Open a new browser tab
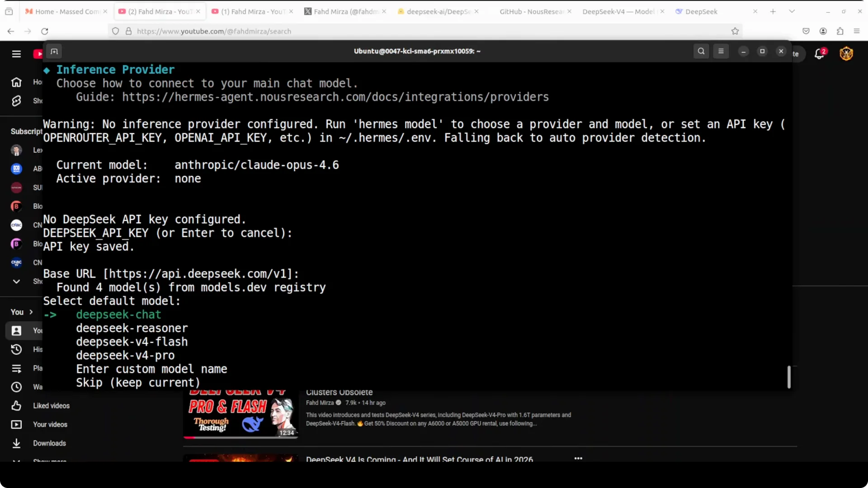The width and height of the screenshot is (868, 488). 773,11
